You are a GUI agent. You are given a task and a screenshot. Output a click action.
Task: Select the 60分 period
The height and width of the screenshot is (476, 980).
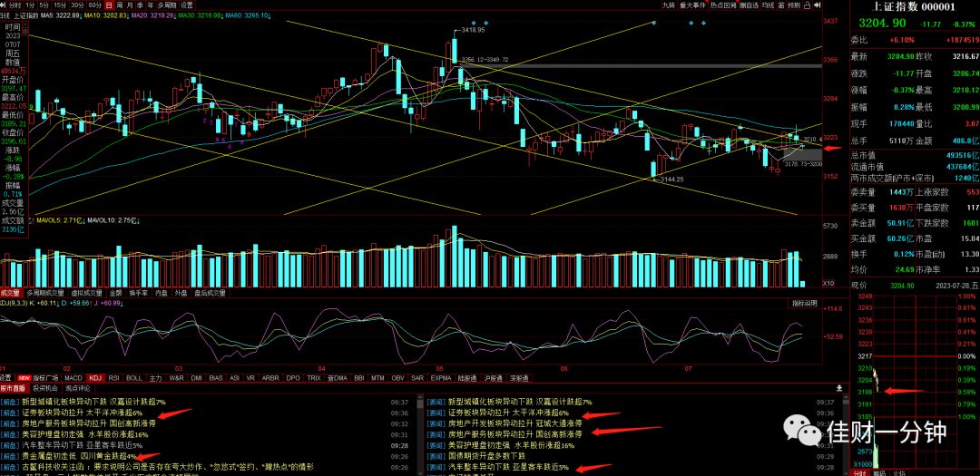(x=95, y=5)
